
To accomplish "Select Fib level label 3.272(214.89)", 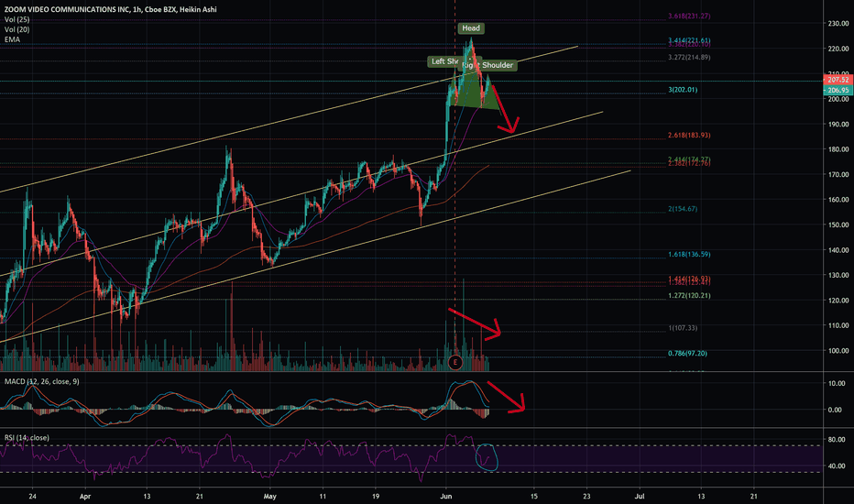I will tap(689, 57).
